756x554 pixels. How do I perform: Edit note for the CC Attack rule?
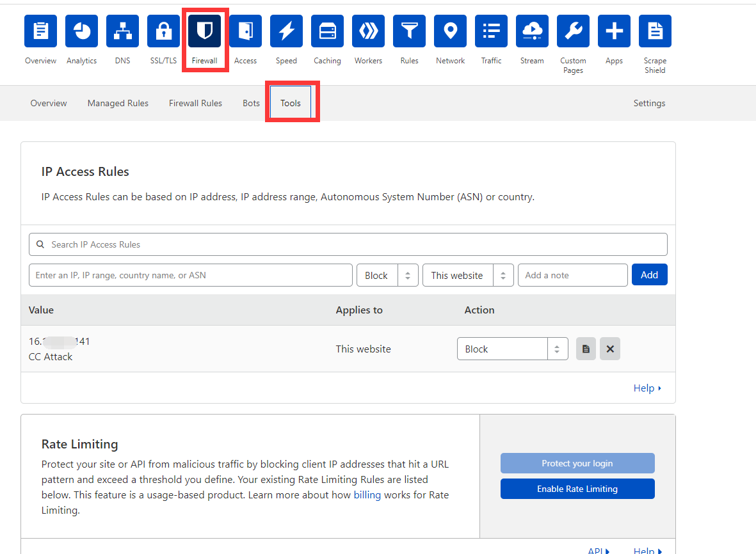tap(586, 349)
